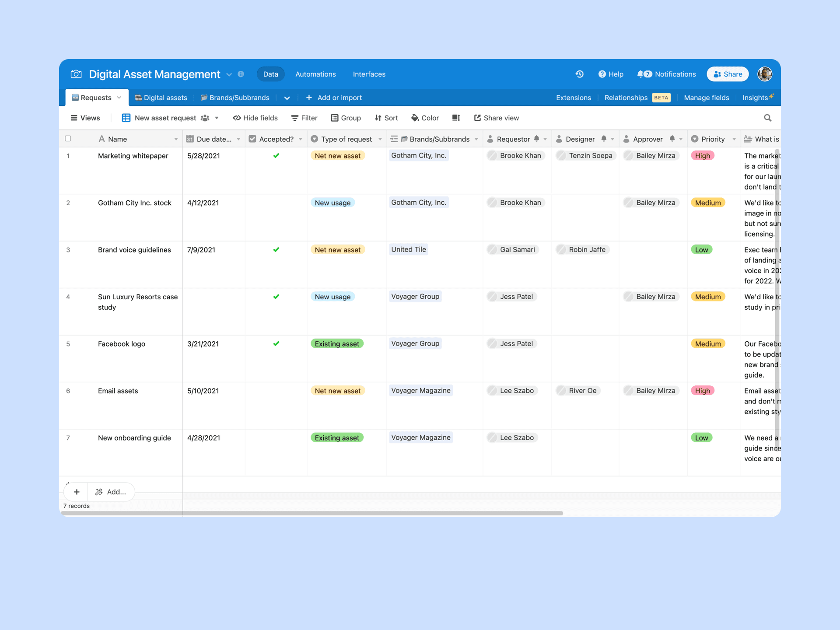Toggle Accepted check for Marketing whitepaper
840x630 pixels.
coord(276,155)
